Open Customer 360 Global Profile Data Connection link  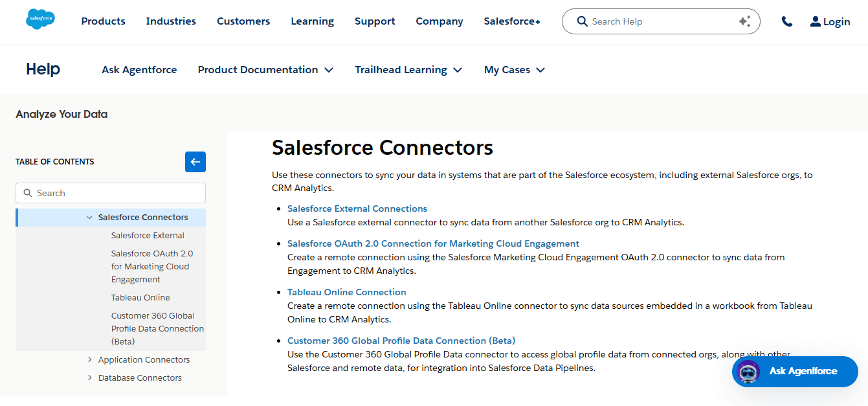(x=401, y=341)
